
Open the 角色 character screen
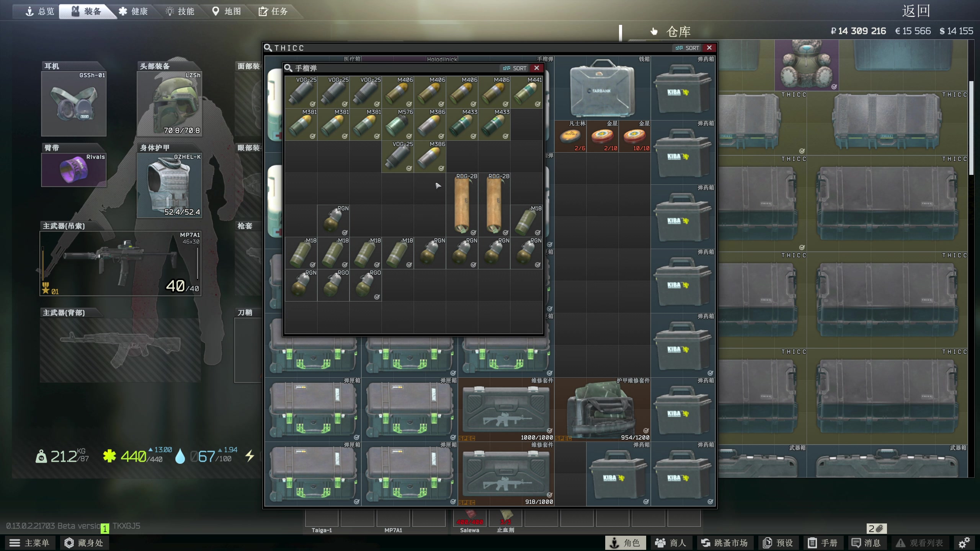(626, 543)
